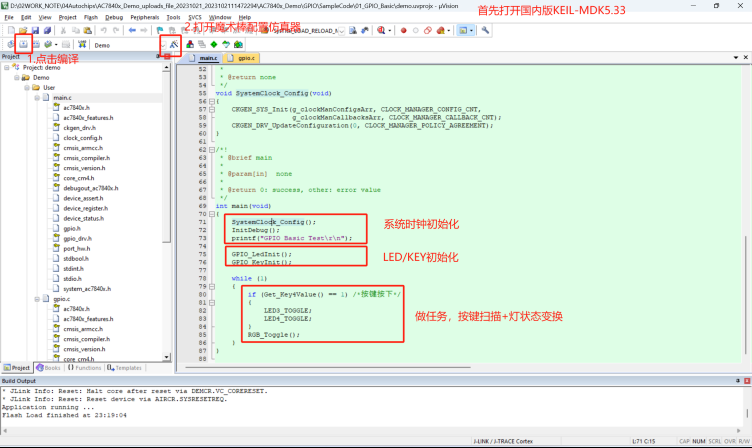Navigate backwards with the blue arrow
752x448 pixels.
(x=132, y=30)
